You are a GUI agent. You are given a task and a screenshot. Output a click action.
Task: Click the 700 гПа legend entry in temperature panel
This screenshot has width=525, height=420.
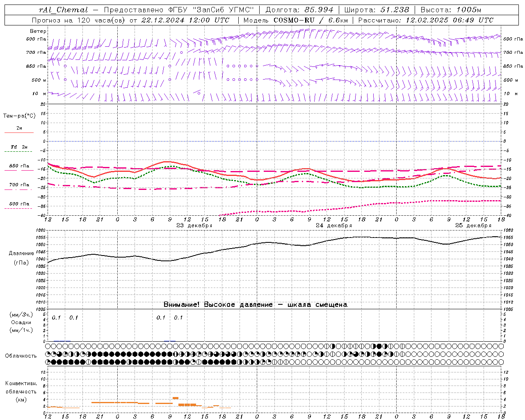tap(19, 185)
